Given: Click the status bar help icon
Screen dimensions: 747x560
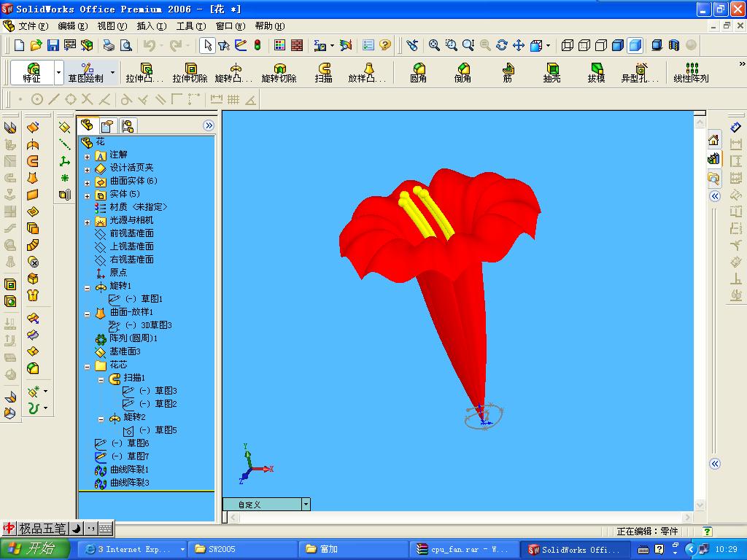Looking at the screenshot, I should pos(708,531).
